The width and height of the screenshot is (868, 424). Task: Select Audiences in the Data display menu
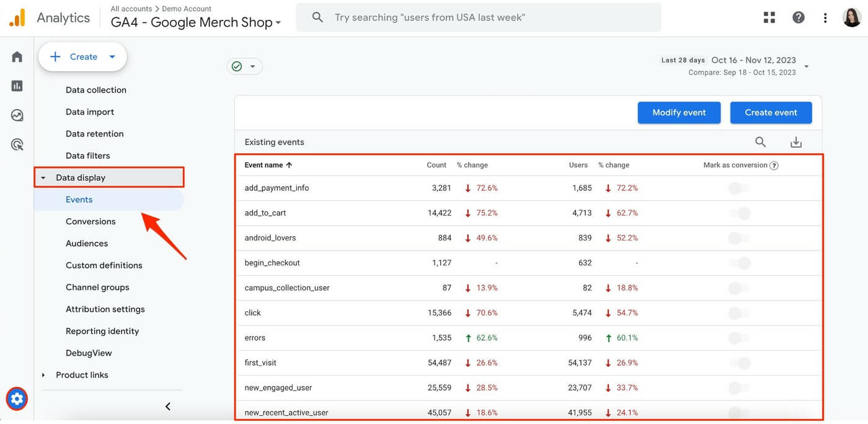[x=87, y=243]
